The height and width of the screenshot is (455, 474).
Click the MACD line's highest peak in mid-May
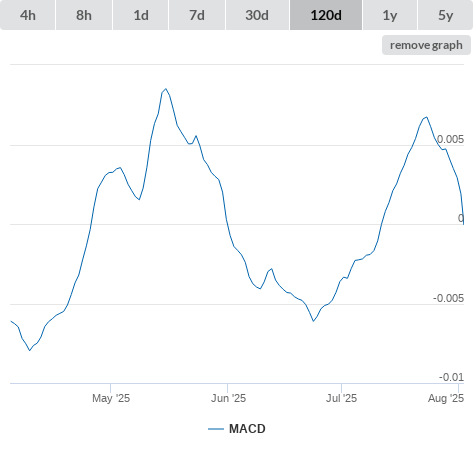point(166,89)
